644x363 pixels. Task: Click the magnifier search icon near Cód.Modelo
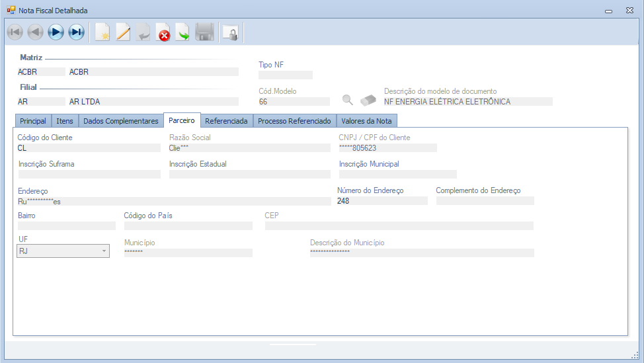pyautogui.click(x=347, y=101)
